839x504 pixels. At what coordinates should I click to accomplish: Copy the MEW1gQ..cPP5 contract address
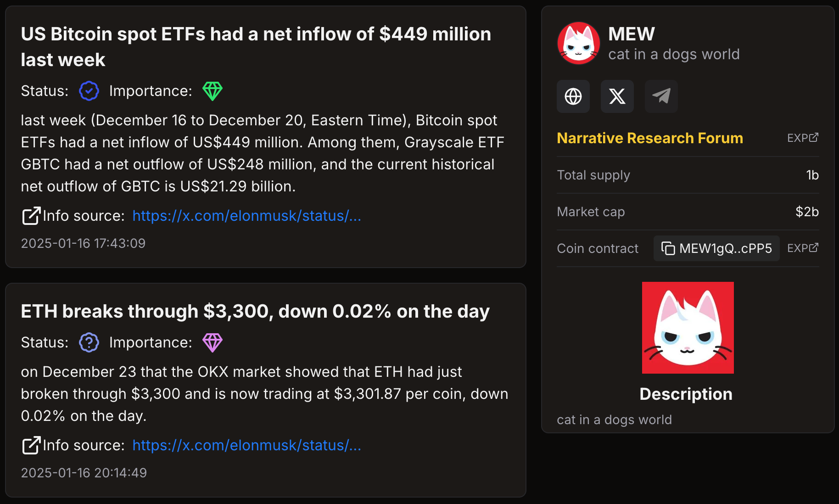pyautogui.click(x=716, y=248)
